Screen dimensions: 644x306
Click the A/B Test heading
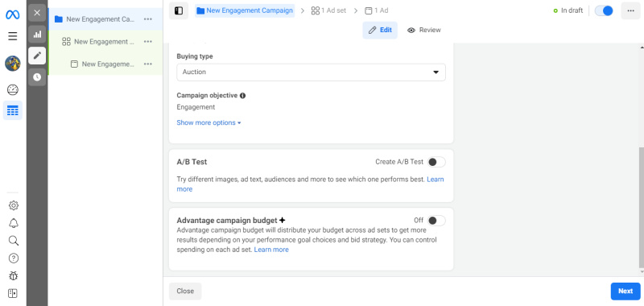pos(192,162)
